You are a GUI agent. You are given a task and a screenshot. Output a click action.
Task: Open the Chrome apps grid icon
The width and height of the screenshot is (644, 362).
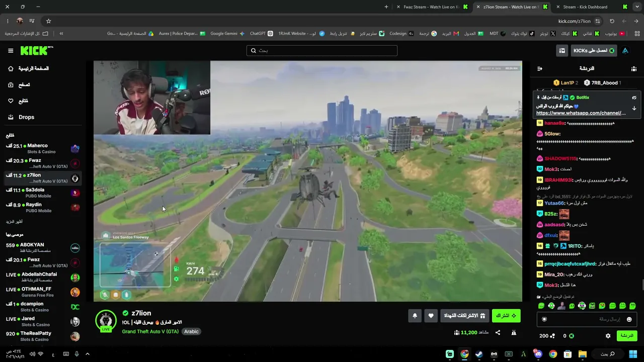[636, 34]
